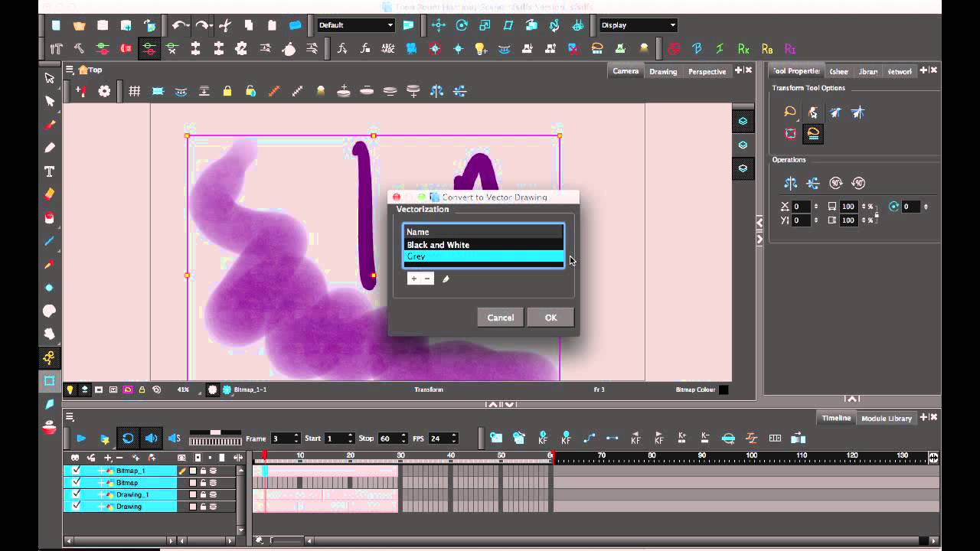This screenshot has height=551, width=980.
Task: Click the Start frame input field
Action: (335, 439)
